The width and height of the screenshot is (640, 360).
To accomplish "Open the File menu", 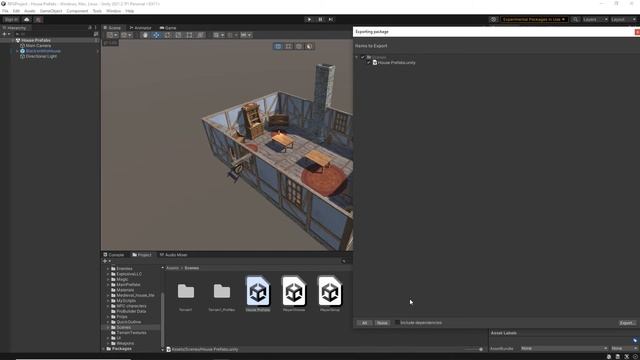I will tap(5, 11).
